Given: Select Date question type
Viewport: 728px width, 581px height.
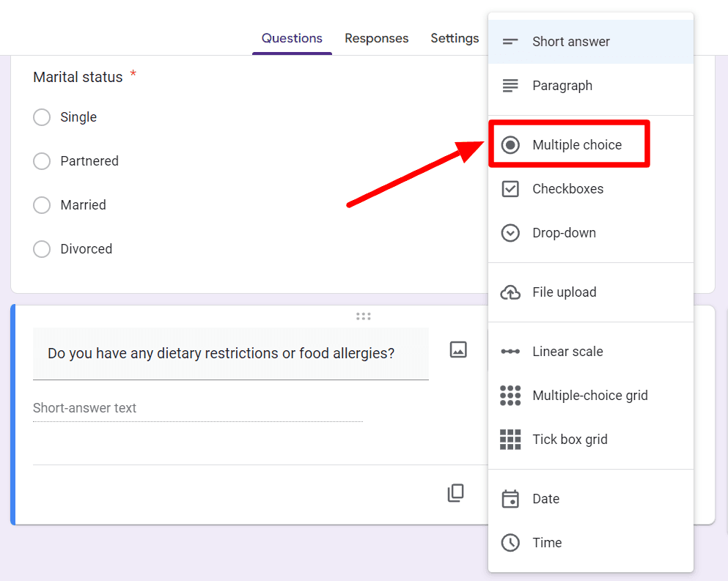Looking at the screenshot, I should point(591,499).
